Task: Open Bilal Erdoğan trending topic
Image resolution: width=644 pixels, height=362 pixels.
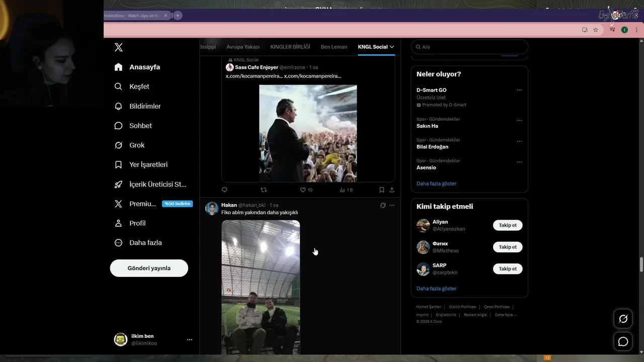Action: coord(432,147)
